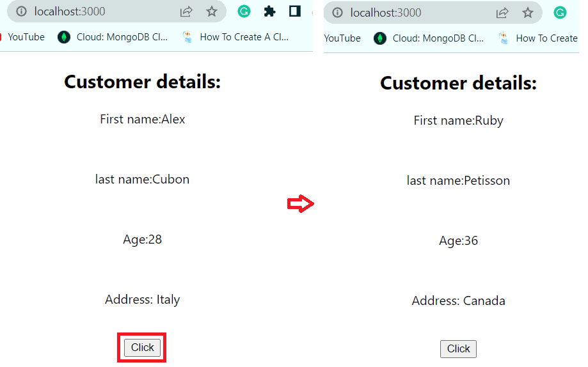588x367 pixels.
Task: Click the Customer details heading in left page
Action: click(143, 82)
